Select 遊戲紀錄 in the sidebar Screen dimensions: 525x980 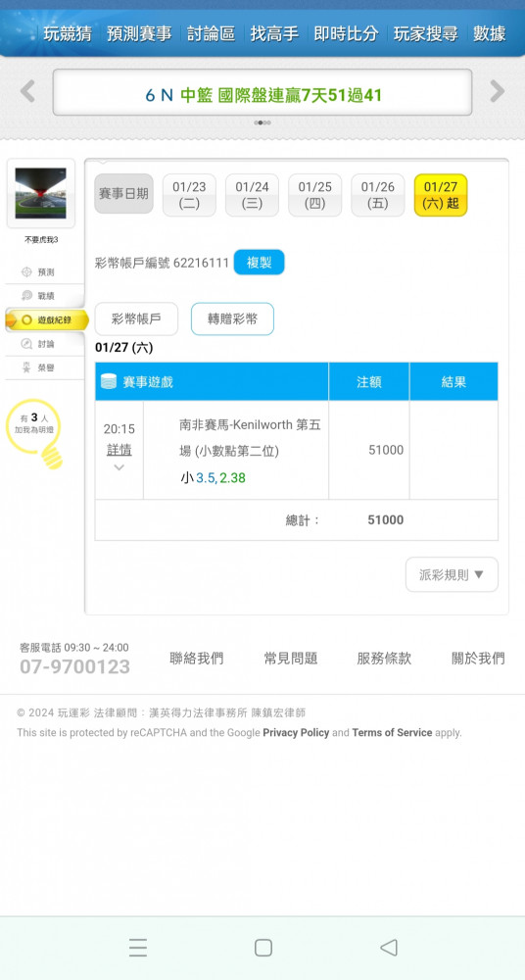(46, 320)
